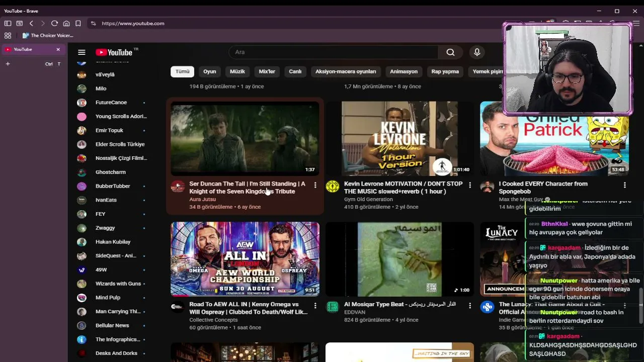
Task: Select the Aksiyon-macera oyunları chip
Action: pyautogui.click(x=346, y=71)
